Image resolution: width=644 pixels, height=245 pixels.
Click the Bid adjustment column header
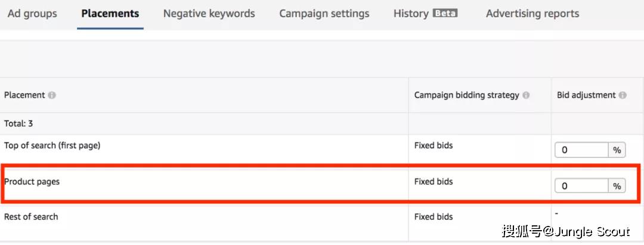tap(586, 95)
